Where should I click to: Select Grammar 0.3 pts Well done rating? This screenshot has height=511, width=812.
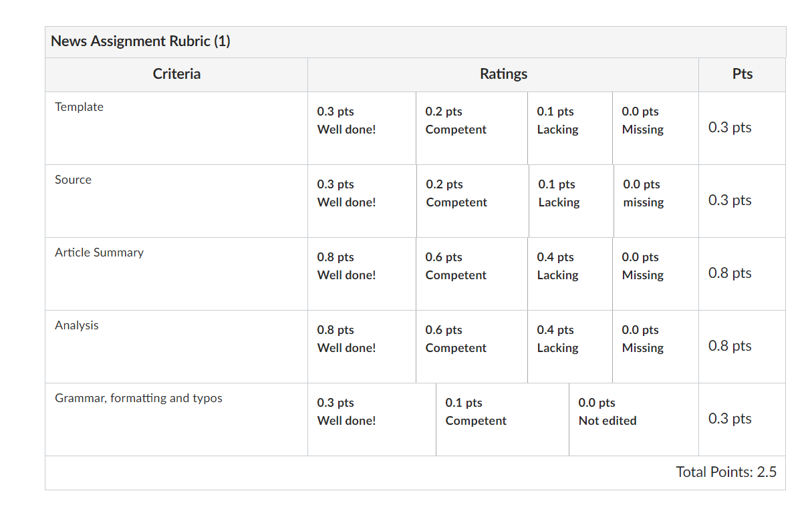click(x=372, y=419)
